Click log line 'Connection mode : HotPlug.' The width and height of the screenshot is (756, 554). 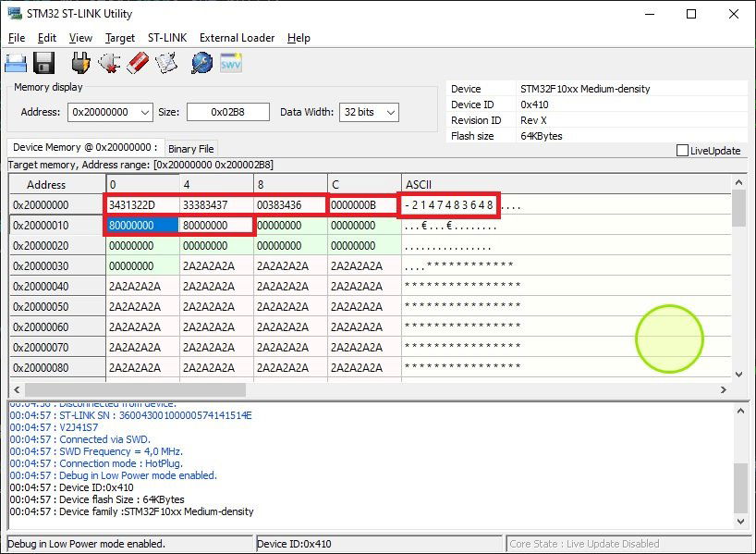[121, 463]
